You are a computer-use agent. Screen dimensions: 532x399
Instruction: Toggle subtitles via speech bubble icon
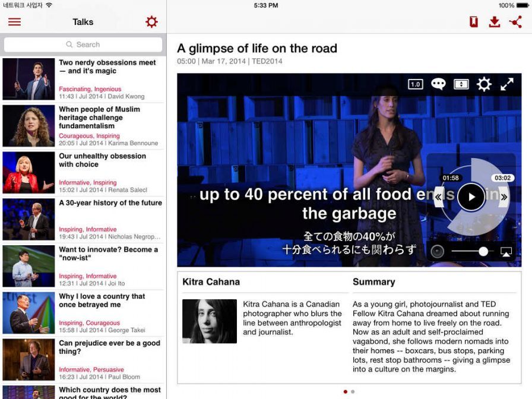click(x=438, y=84)
